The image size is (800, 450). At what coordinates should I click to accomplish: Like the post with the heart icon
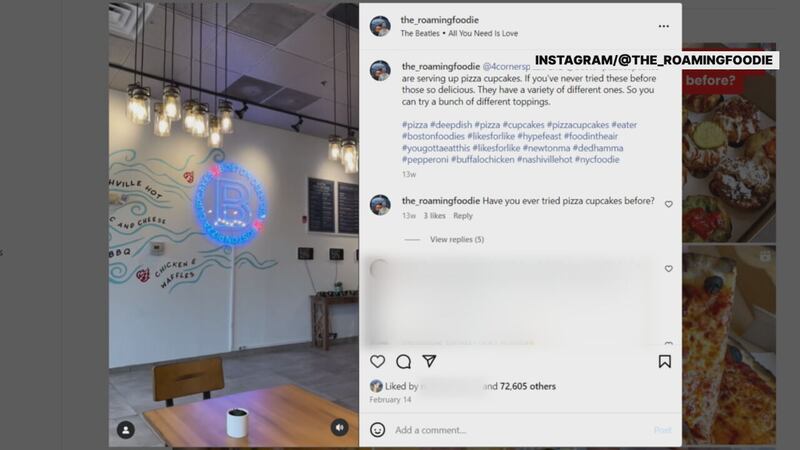pos(378,361)
